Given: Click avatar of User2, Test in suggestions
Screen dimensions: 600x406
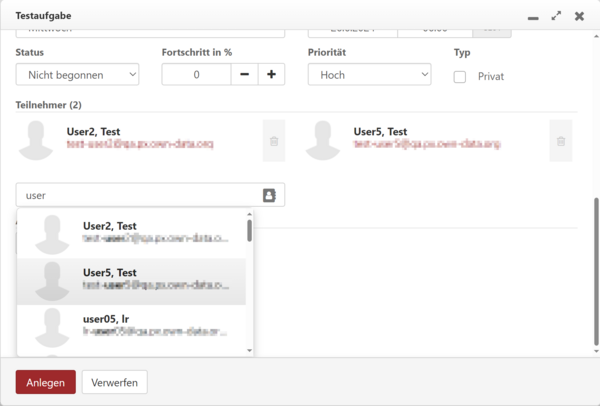Looking at the screenshot, I should (52, 234).
